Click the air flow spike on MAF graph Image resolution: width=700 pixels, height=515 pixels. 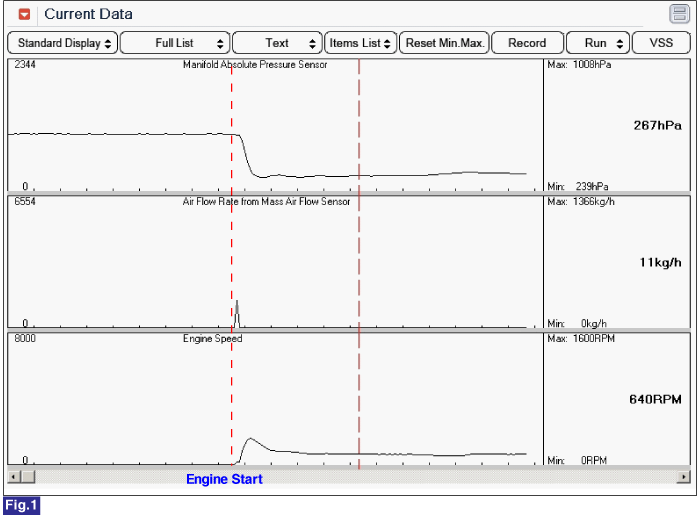click(237, 314)
